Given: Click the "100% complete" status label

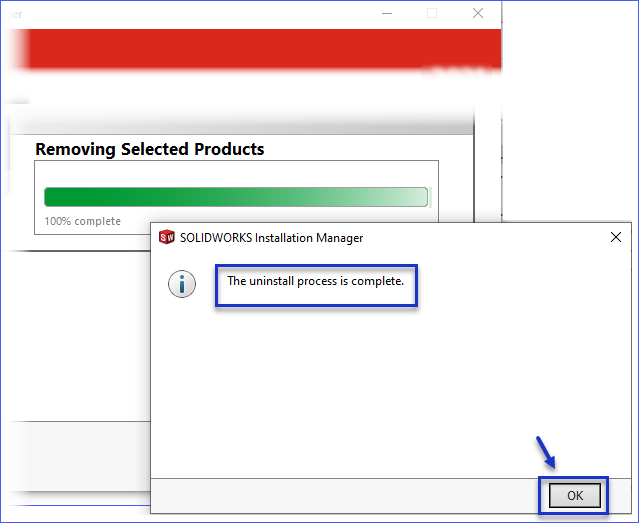Looking at the screenshot, I should 83,221.
